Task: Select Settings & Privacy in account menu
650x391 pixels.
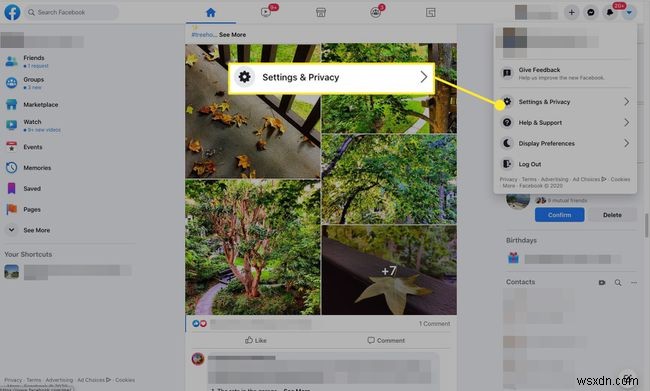Action: [565, 102]
